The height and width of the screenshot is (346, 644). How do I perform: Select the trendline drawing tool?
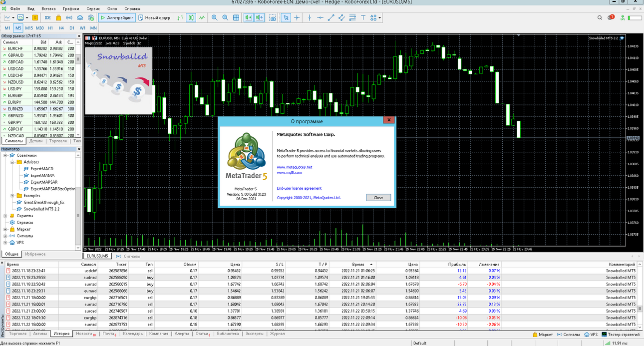point(331,17)
